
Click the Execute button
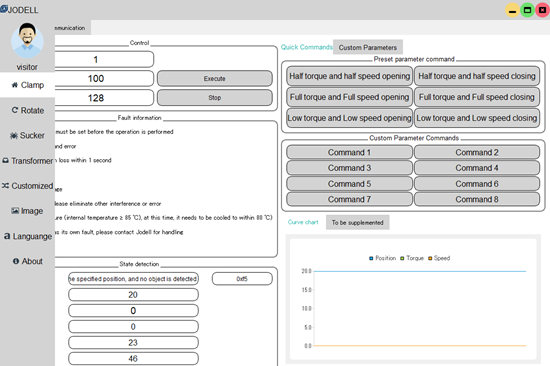[215, 79]
